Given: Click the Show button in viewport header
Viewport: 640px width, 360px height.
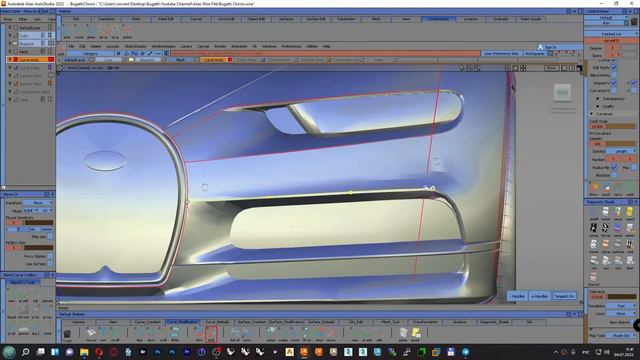Looking at the screenshot, I should [x=552, y=68].
